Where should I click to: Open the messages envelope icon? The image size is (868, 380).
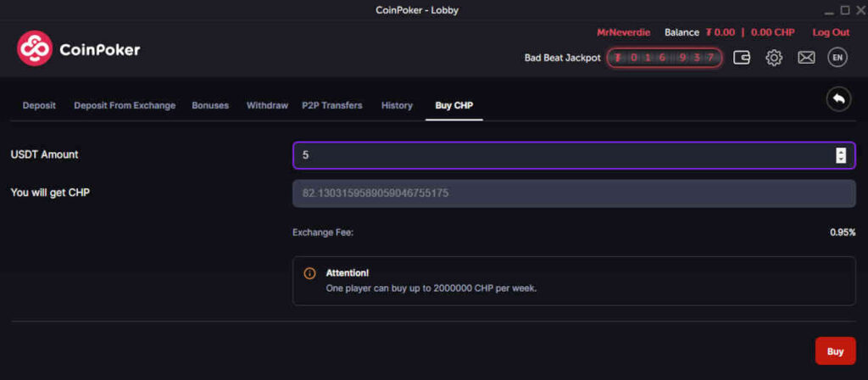click(x=806, y=58)
